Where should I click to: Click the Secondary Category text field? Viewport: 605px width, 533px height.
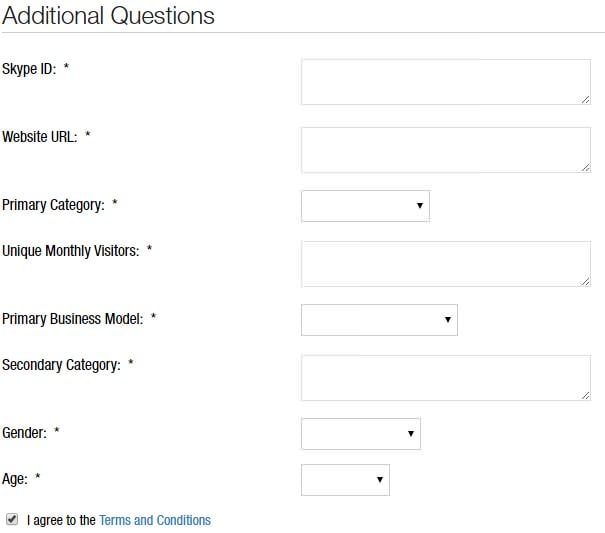pos(445,378)
